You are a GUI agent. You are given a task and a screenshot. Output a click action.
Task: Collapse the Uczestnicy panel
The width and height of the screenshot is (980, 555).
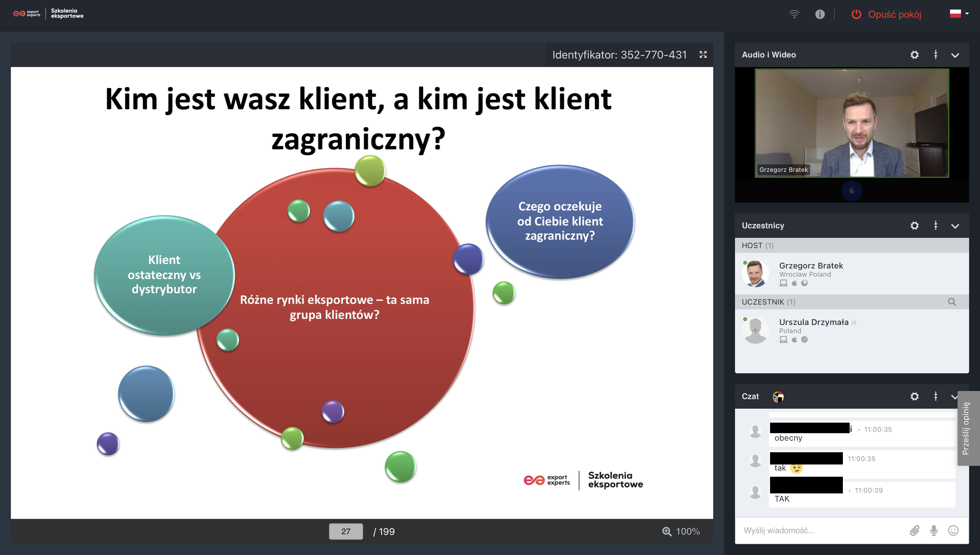pos(955,226)
